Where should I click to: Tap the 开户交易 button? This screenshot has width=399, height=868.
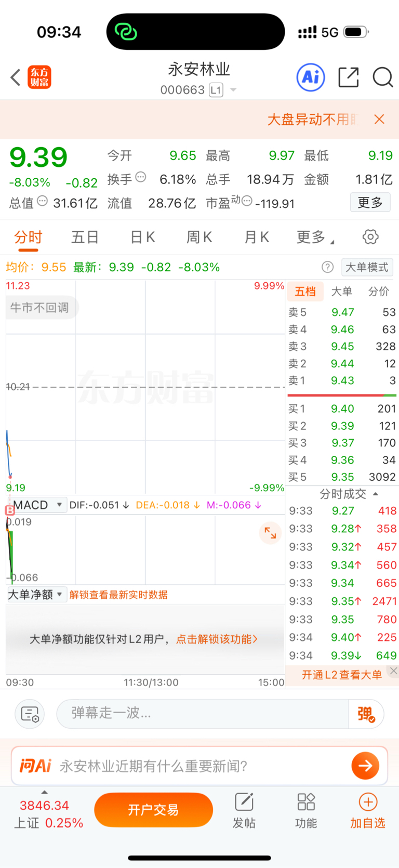click(153, 810)
